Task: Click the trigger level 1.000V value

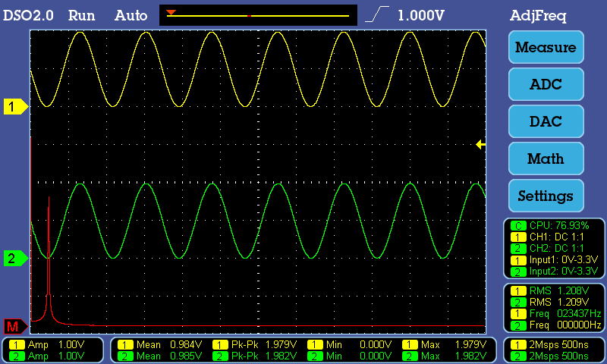Action: pos(421,15)
